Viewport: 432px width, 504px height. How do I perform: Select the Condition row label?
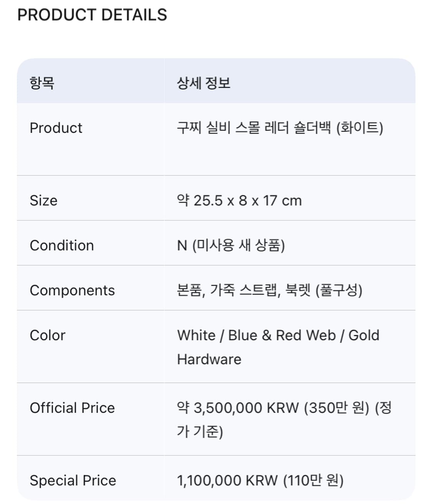(62, 246)
